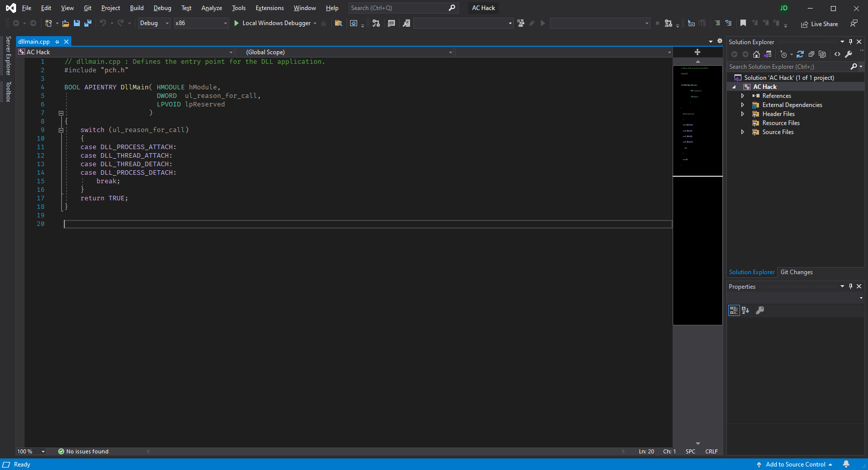Open Local Windows Debugger target dropdown arrow

[315, 23]
